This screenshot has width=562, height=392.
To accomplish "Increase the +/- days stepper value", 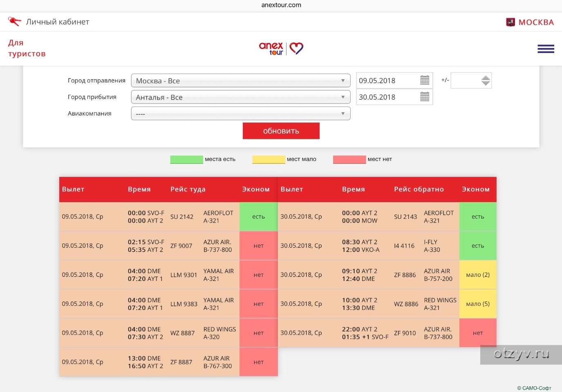I will (x=486, y=78).
